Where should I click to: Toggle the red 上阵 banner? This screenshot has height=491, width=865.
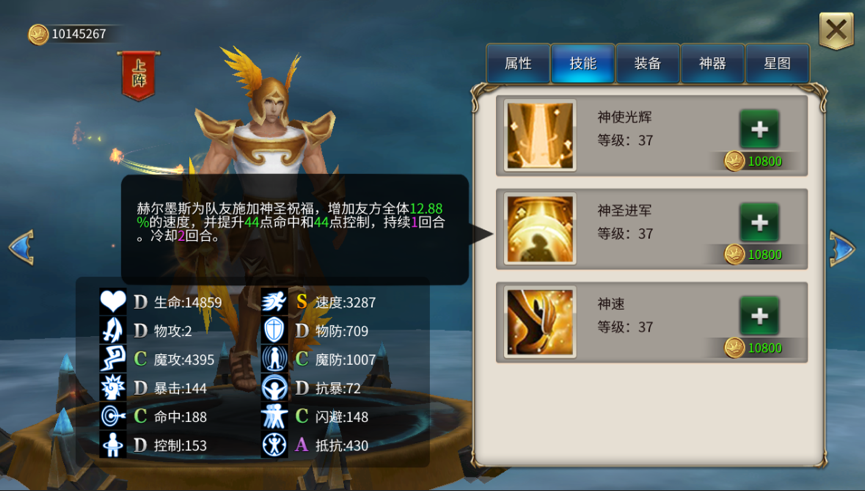[138, 76]
